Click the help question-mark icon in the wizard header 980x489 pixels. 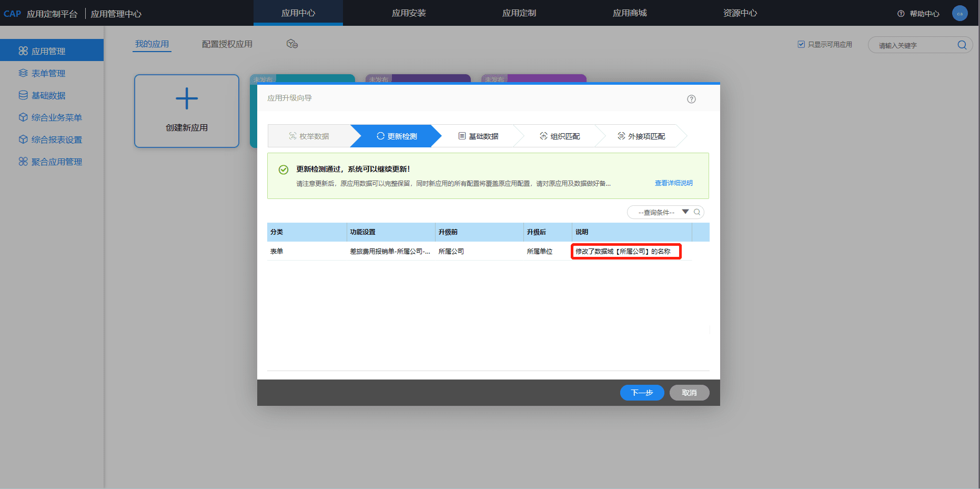691,99
